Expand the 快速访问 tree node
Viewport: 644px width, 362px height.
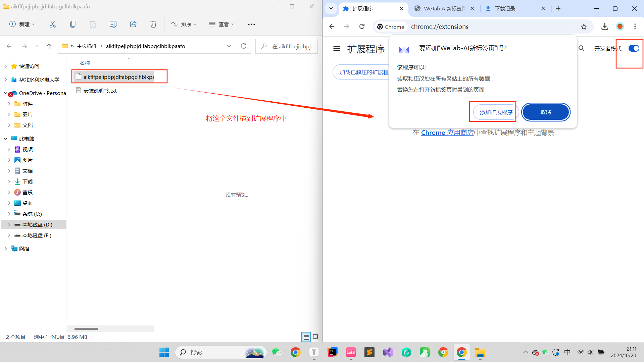coord(6,66)
